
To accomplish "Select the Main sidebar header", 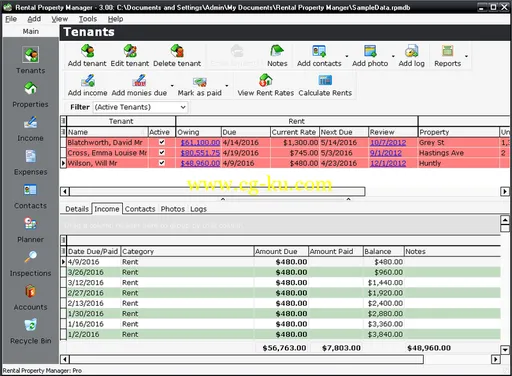I will pyautogui.click(x=31, y=31).
